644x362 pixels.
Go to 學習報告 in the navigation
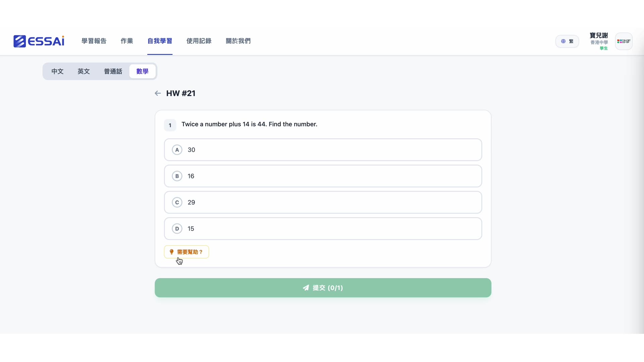94,41
